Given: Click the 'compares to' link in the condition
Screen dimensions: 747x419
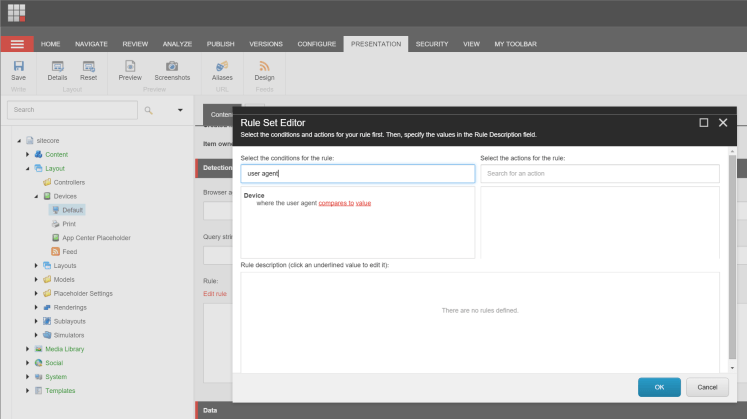Looking at the screenshot, I should coord(336,203).
